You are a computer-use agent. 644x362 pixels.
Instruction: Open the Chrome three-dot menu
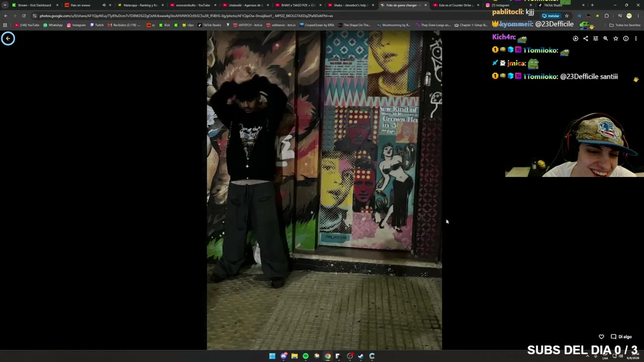(638, 16)
